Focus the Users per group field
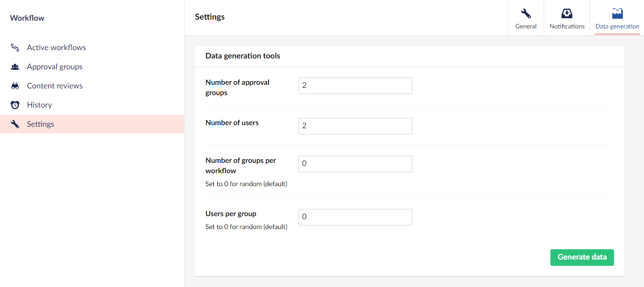 click(x=355, y=217)
